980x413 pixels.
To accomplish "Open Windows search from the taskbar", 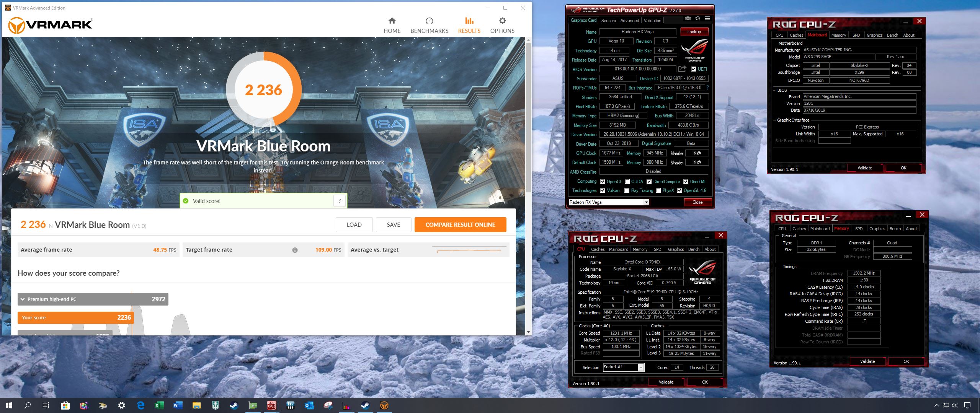I will click(x=28, y=405).
